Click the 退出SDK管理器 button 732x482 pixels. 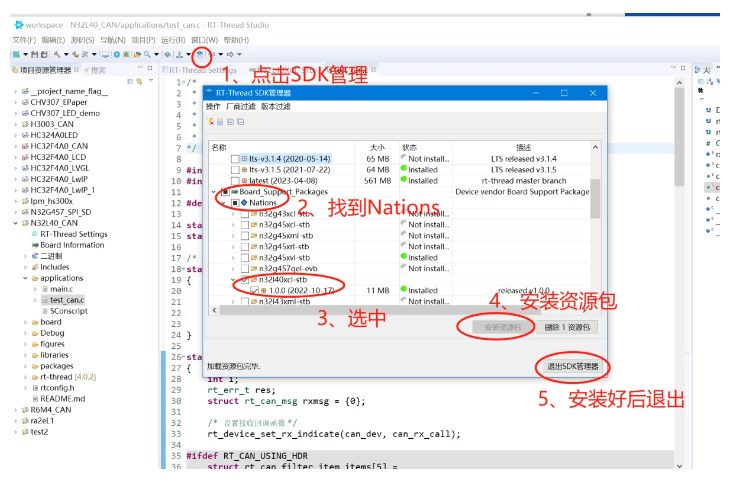[572, 367]
